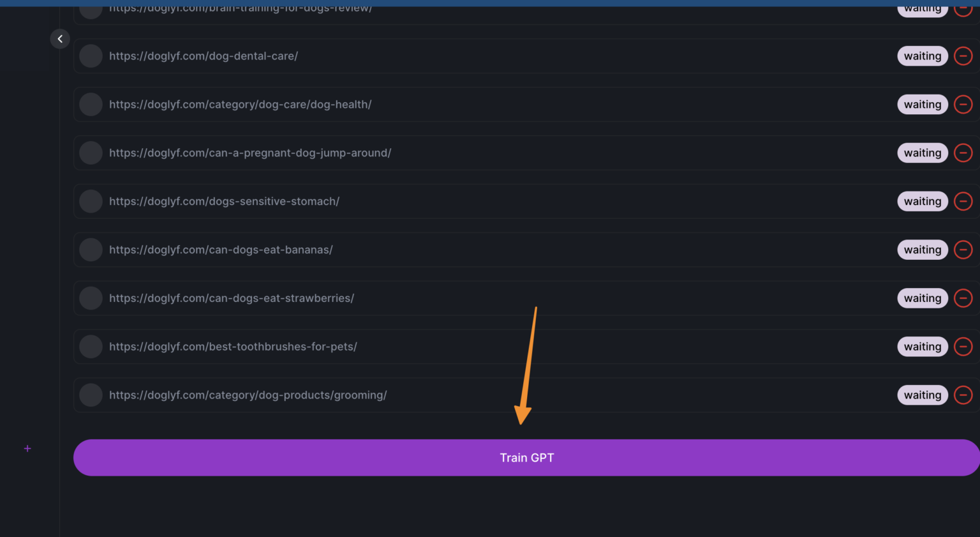Viewport: 980px width, 537px height.
Task: Open the can-a-pregnant-dog-jump-around link
Action: [250, 153]
